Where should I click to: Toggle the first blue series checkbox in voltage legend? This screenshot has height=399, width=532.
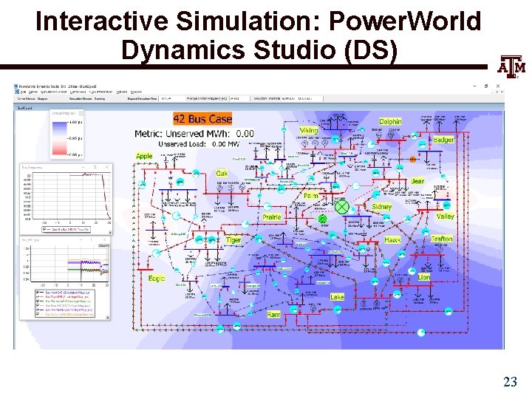tap(38, 293)
